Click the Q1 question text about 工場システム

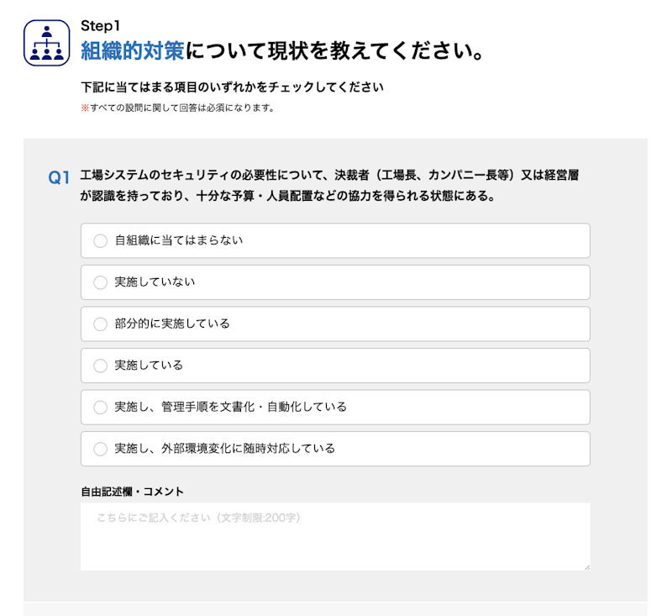tap(329, 176)
